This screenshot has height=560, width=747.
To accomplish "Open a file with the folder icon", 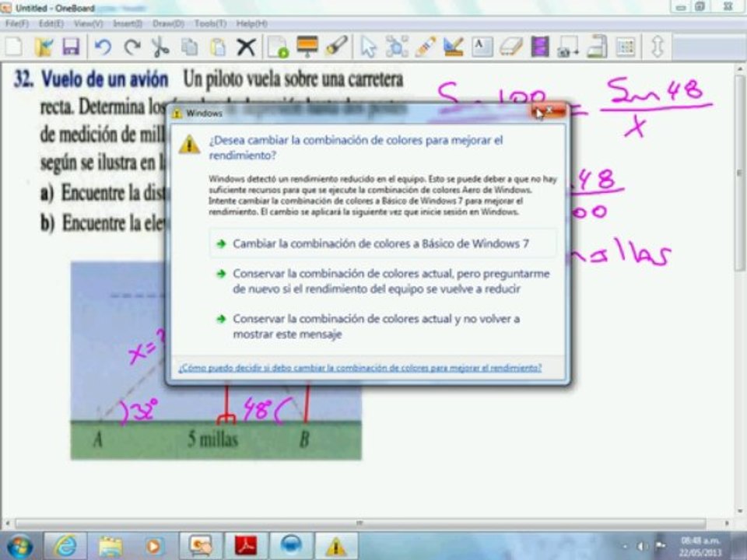I will click(44, 47).
